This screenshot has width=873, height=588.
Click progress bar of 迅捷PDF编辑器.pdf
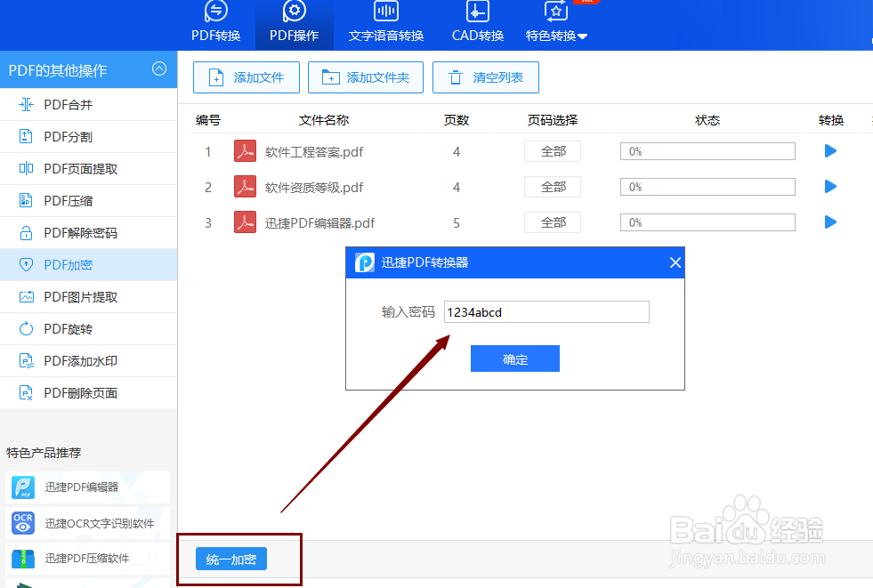coord(707,222)
